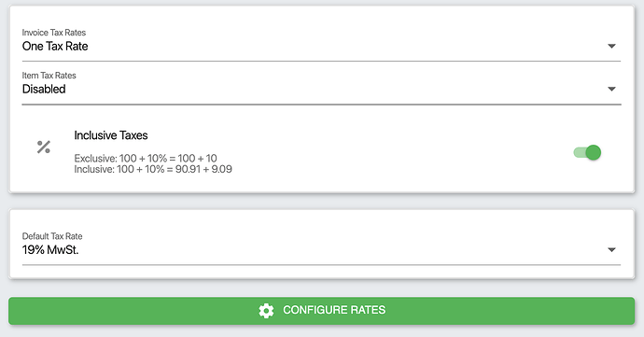The height and width of the screenshot is (337, 644).
Task: Click the Item Tax Rates label
Action: tap(49, 76)
